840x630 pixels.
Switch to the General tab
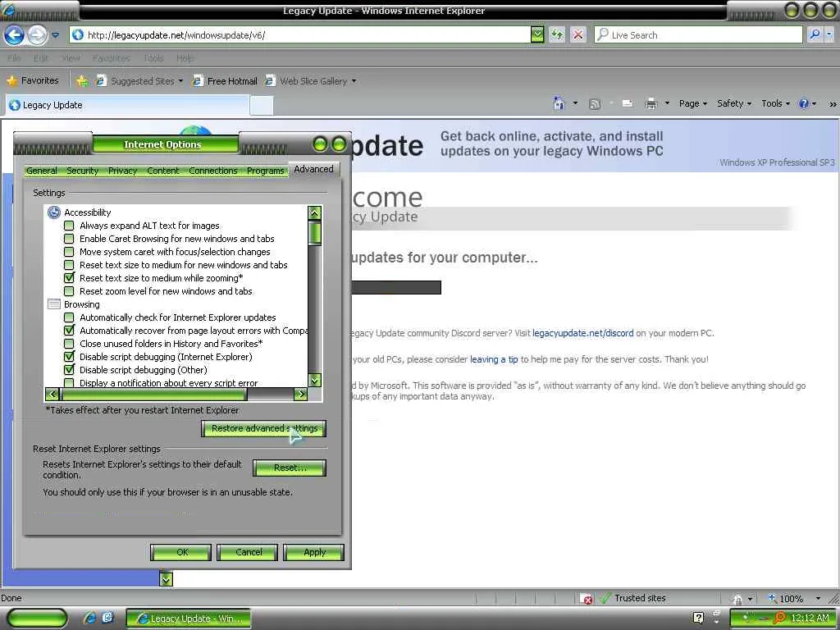tap(41, 171)
